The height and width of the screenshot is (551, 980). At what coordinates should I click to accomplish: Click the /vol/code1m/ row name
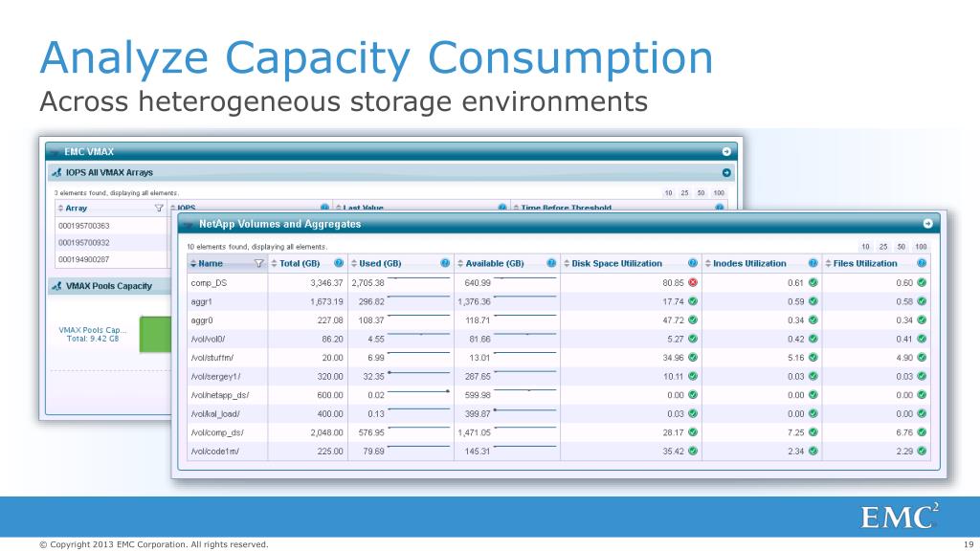point(214,452)
